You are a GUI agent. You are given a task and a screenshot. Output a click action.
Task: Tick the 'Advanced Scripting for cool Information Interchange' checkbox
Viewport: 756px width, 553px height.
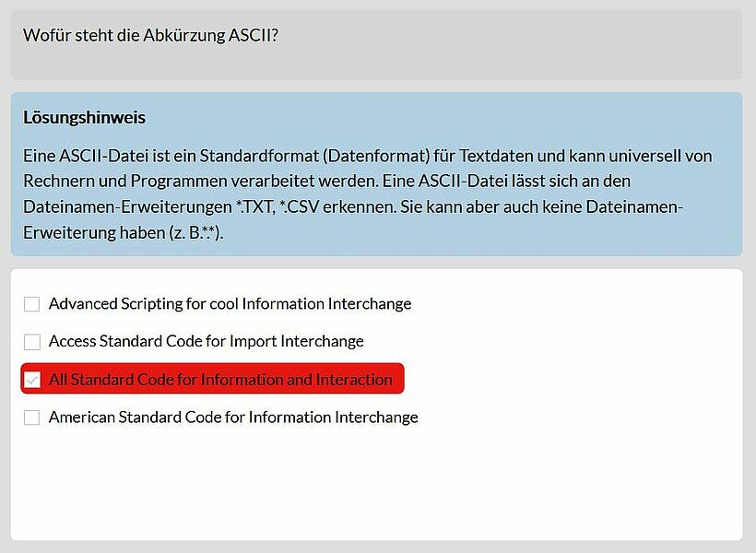coord(32,304)
